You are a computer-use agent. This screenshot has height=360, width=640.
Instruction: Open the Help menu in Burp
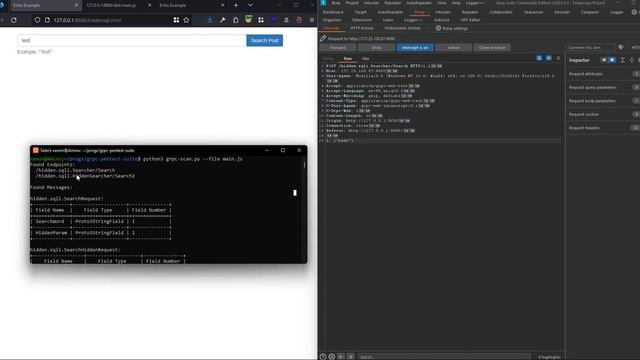coord(456,3)
